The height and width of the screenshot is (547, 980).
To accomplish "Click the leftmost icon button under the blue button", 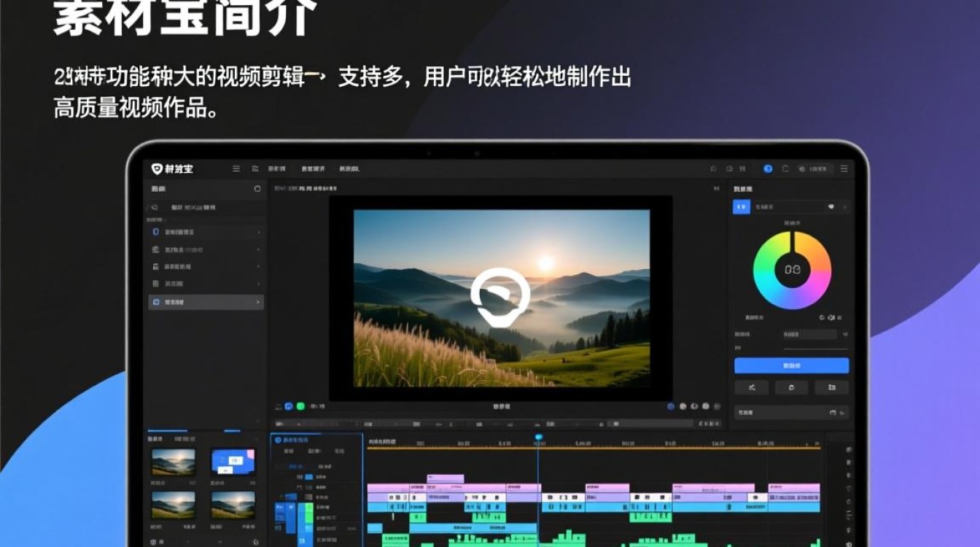I will tap(751, 387).
